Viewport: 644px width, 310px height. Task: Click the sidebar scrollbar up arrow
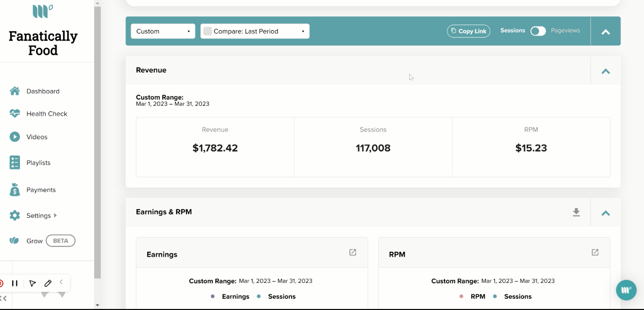point(97,3)
